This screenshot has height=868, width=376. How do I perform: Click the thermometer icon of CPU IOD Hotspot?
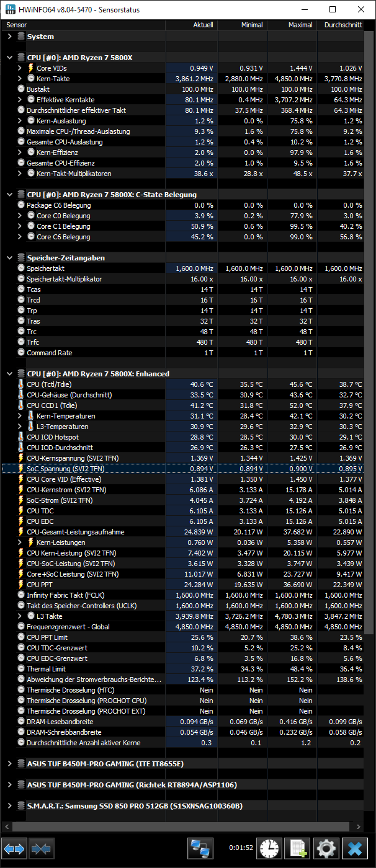(x=21, y=437)
